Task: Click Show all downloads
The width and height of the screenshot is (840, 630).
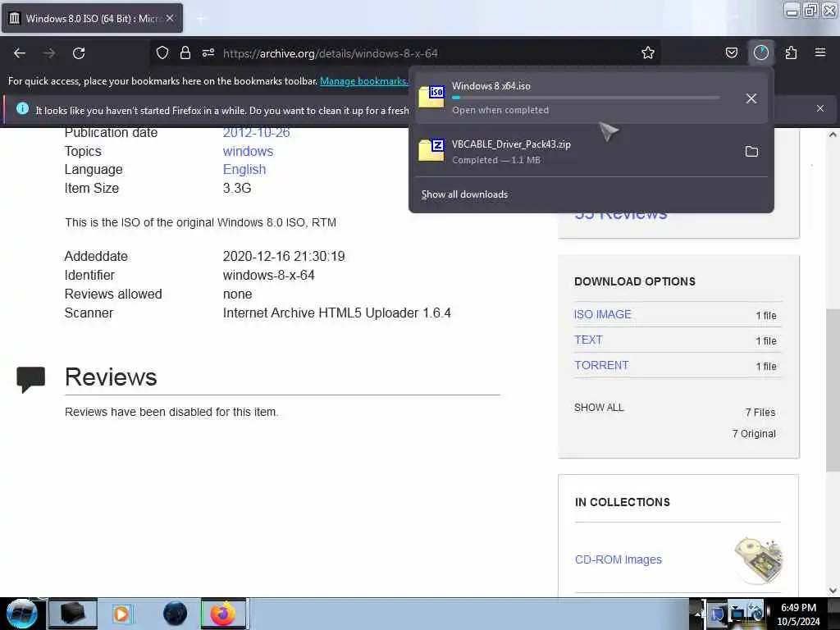Action: 464,194
